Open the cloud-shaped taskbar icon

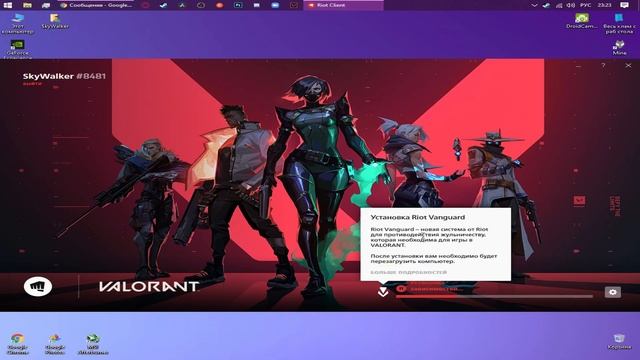tap(200, 5)
